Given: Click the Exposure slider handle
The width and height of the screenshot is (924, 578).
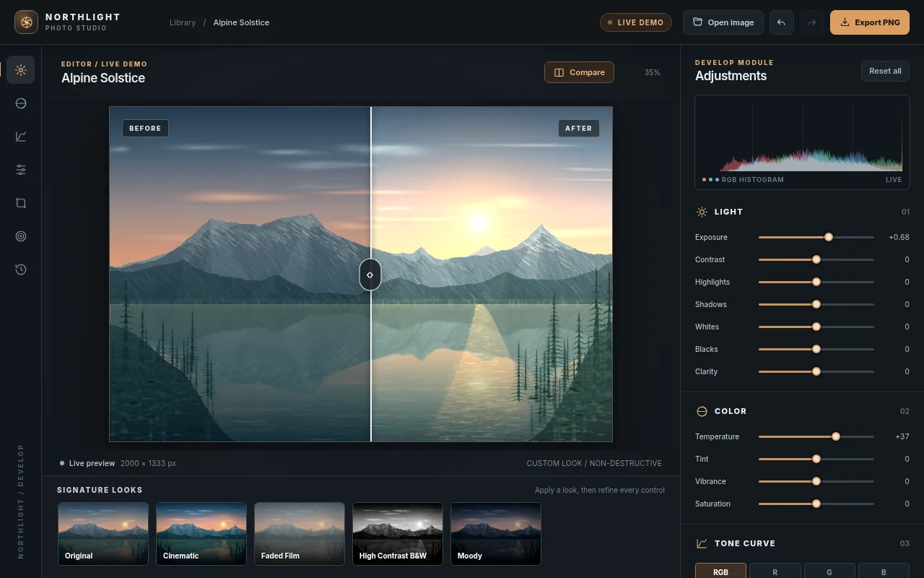Looking at the screenshot, I should [x=829, y=237].
